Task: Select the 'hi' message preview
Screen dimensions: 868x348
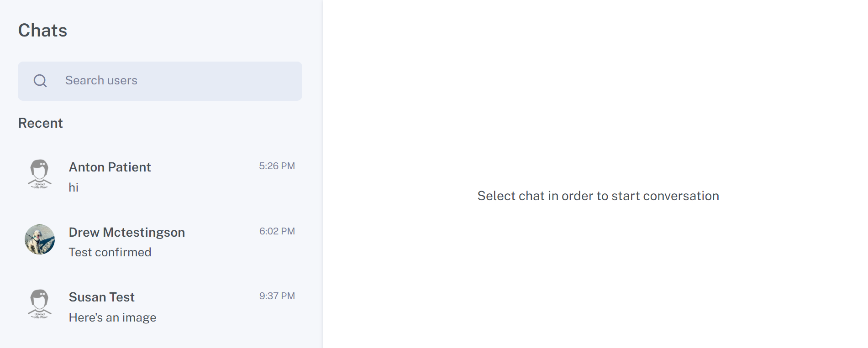Action: pos(74,187)
